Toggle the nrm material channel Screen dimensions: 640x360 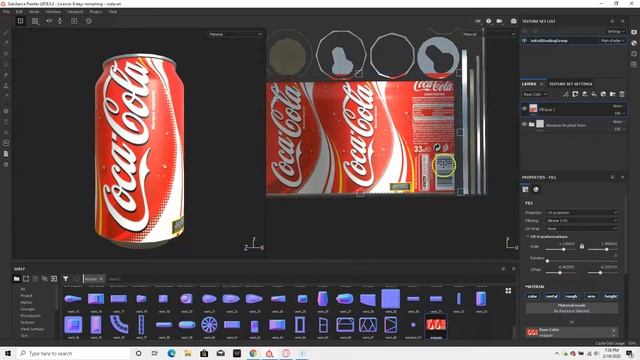(x=591, y=296)
